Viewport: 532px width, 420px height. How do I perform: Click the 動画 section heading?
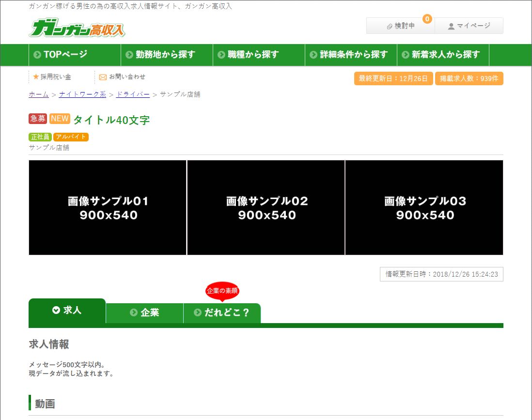(45, 404)
